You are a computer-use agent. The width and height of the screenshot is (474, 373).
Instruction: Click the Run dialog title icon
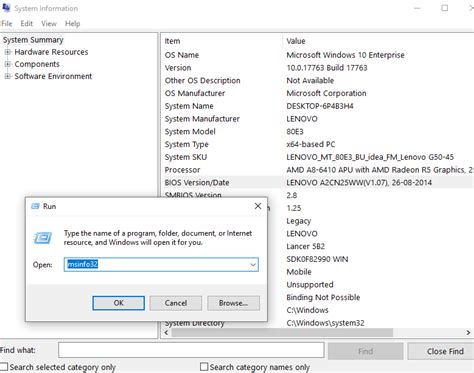[35, 206]
